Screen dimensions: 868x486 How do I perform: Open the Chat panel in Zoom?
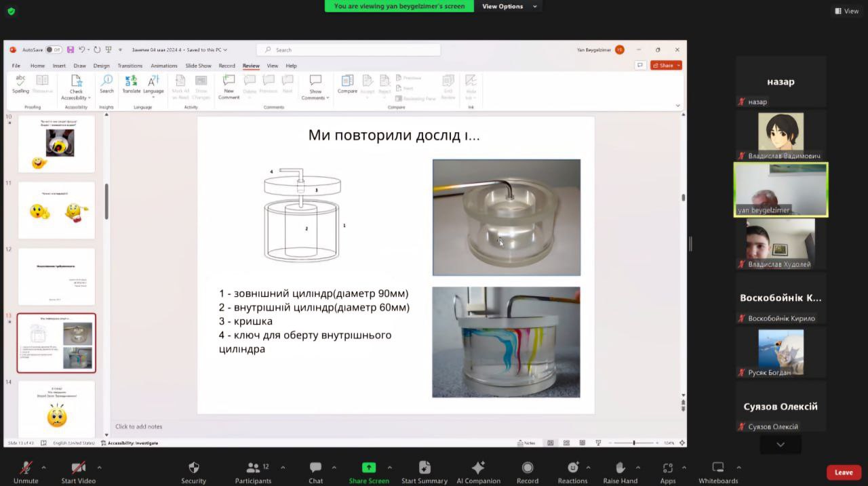(315, 468)
